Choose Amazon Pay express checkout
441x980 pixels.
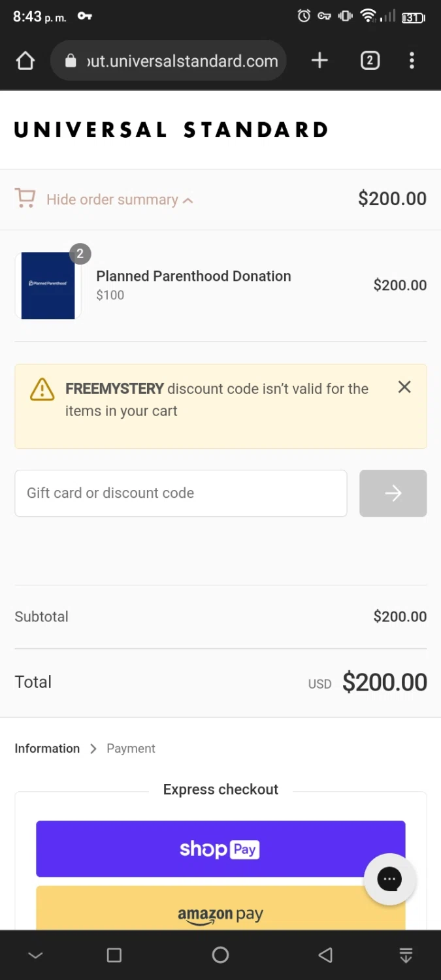pos(220,911)
